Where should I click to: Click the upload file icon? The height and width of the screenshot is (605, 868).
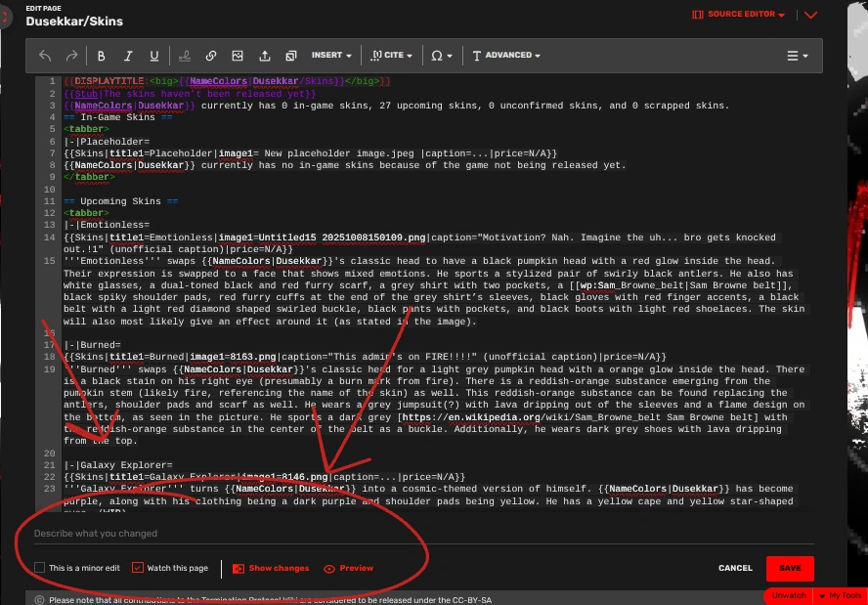(264, 56)
